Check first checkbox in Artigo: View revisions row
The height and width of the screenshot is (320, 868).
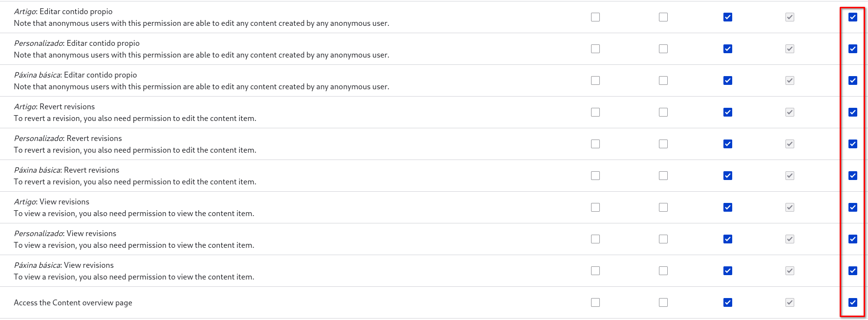click(x=595, y=207)
